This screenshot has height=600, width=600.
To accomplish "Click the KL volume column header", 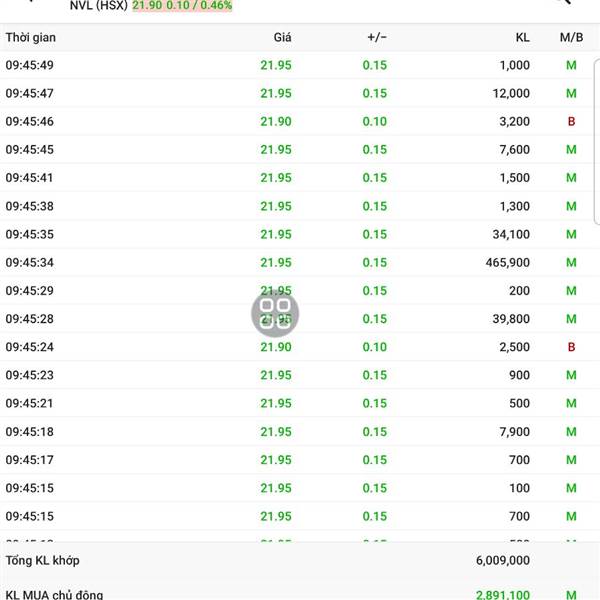I will [522, 38].
